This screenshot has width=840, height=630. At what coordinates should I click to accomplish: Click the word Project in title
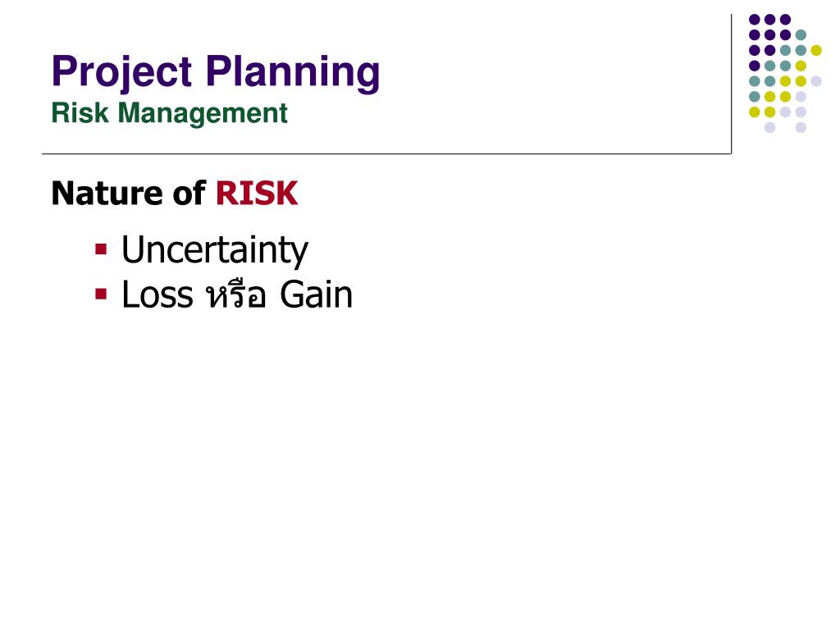pyautogui.click(x=121, y=73)
